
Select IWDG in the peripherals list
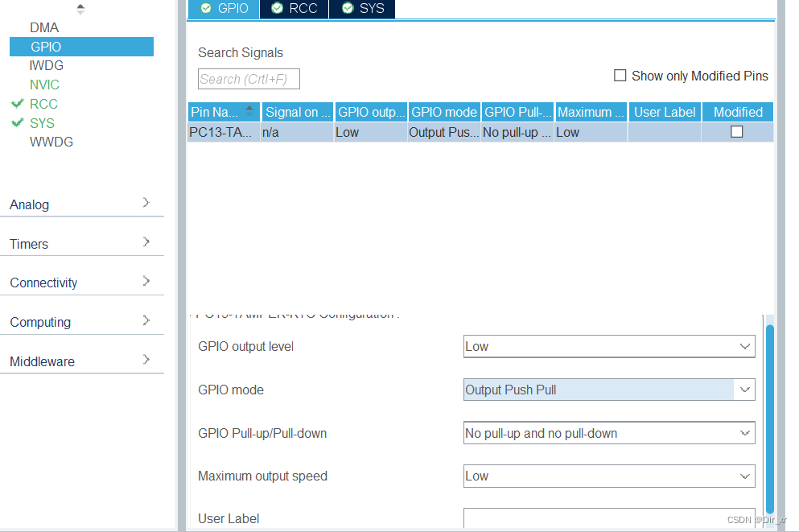(47, 65)
